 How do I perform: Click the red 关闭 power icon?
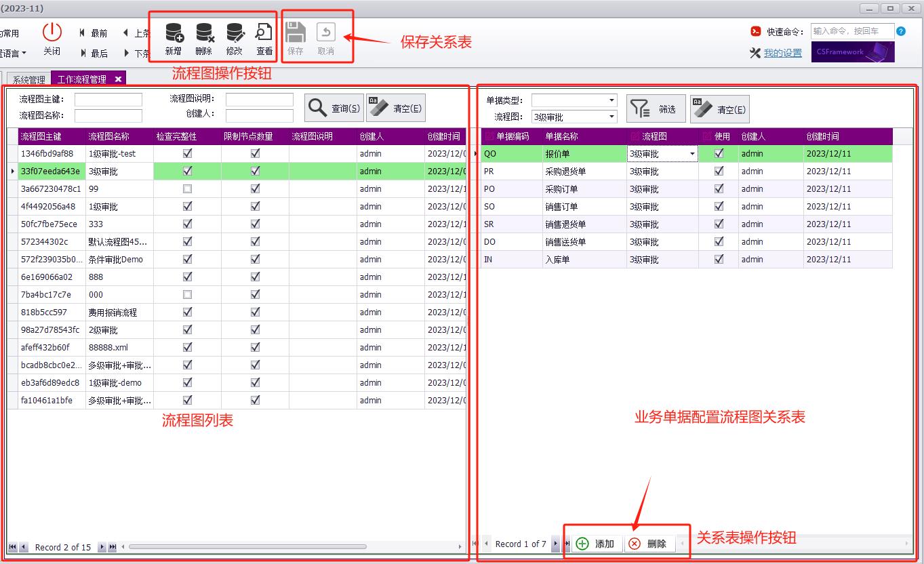point(52,32)
